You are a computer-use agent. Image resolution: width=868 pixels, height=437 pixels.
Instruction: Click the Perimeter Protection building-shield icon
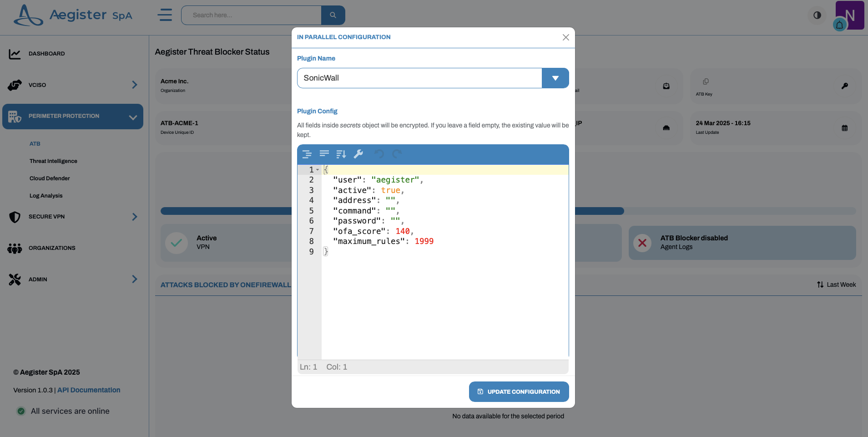point(15,117)
